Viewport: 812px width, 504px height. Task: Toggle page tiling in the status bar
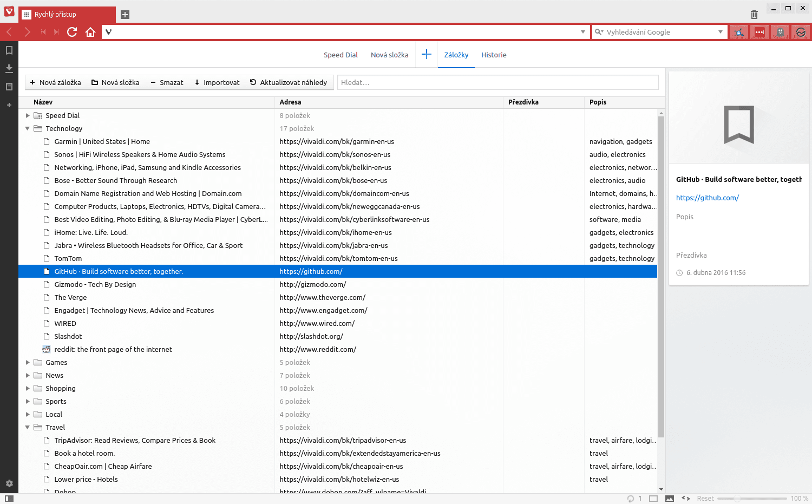pyautogui.click(x=653, y=498)
